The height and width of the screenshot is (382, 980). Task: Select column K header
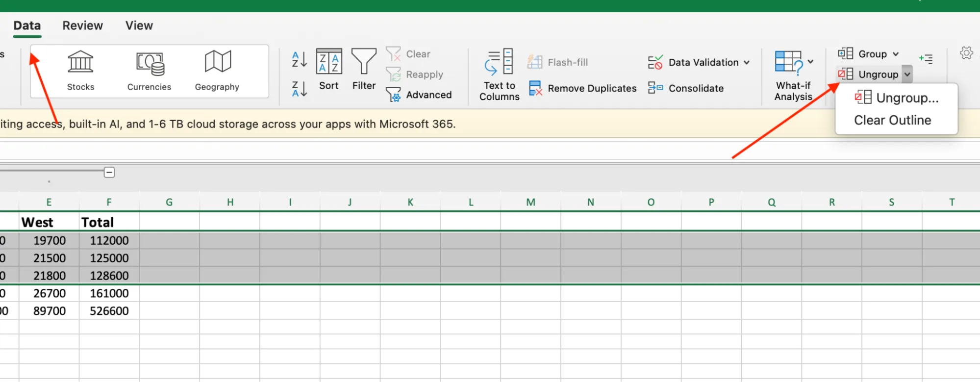410,202
